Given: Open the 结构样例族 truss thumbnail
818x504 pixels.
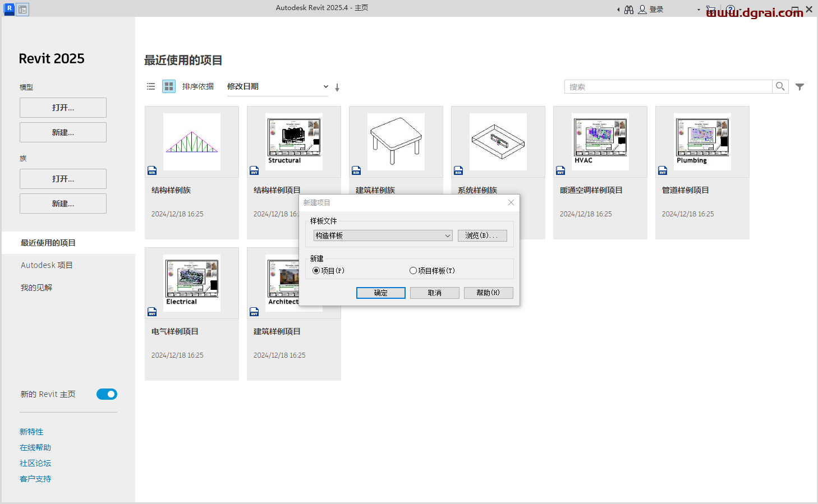Looking at the screenshot, I should 192,142.
